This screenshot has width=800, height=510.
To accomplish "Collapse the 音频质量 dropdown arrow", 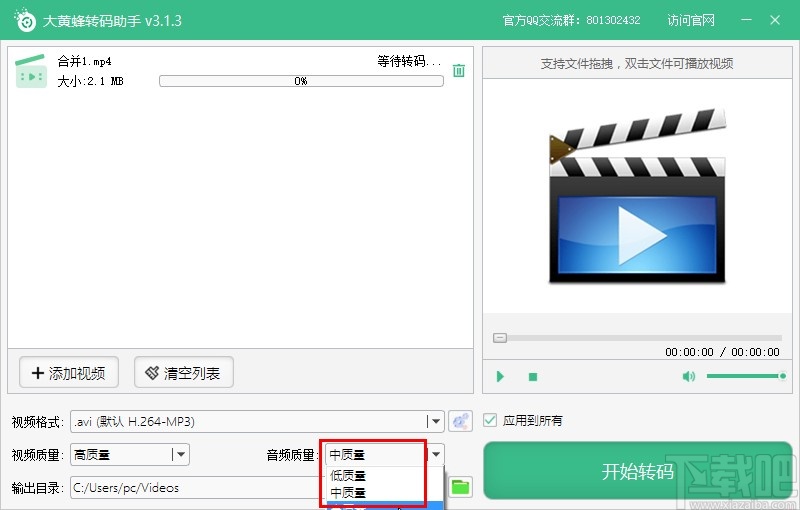I will click(x=436, y=454).
